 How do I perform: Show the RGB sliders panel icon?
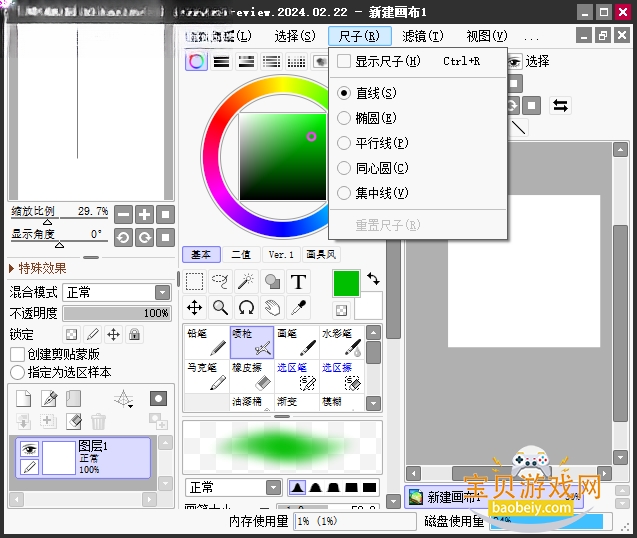point(221,62)
